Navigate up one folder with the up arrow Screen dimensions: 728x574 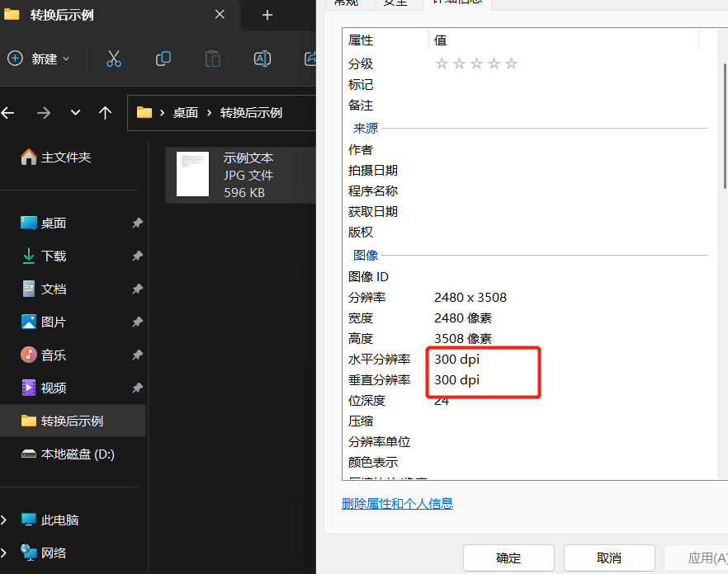tap(105, 113)
